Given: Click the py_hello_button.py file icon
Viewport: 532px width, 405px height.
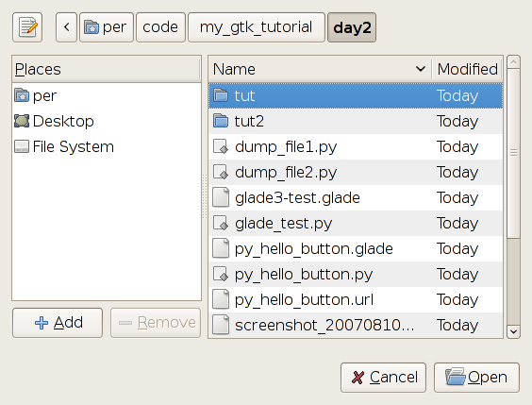Looking at the screenshot, I should pyautogui.click(x=221, y=274).
